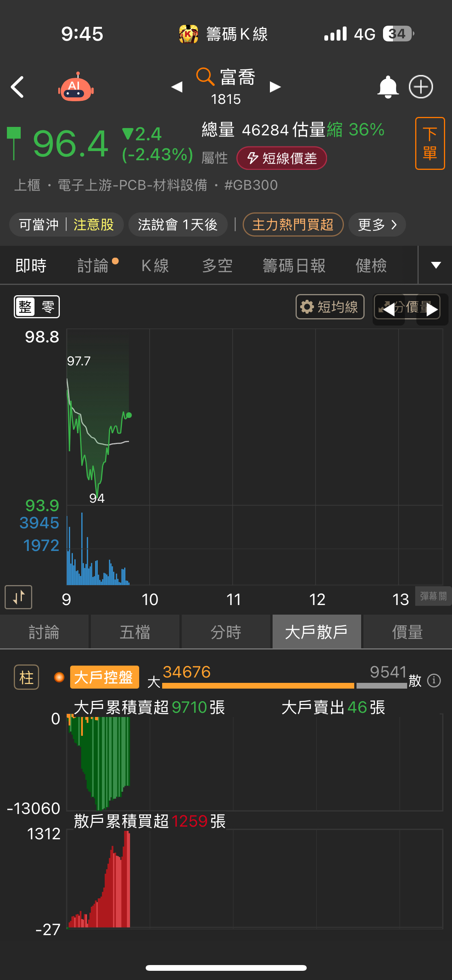Select 整 in the lot-type toggle

click(25, 307)
